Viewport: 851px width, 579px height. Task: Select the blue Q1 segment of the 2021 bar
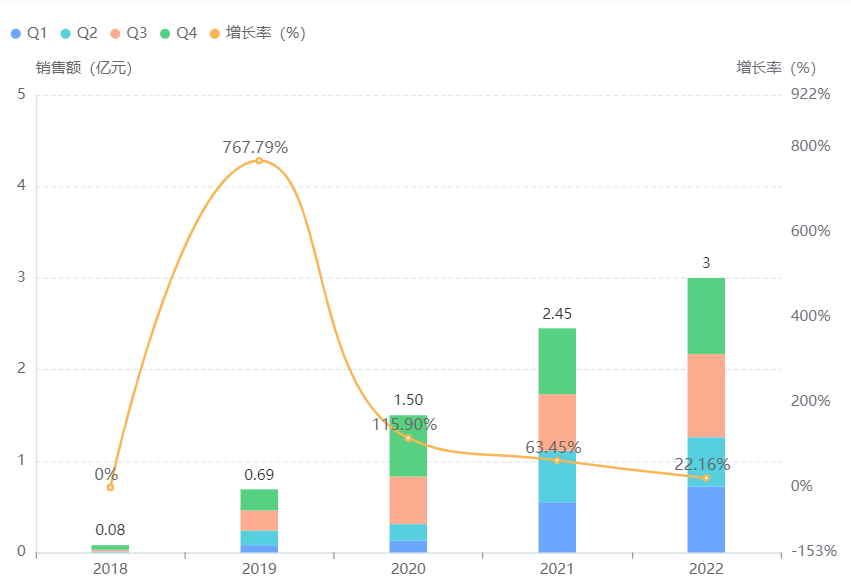pos(557,527)
